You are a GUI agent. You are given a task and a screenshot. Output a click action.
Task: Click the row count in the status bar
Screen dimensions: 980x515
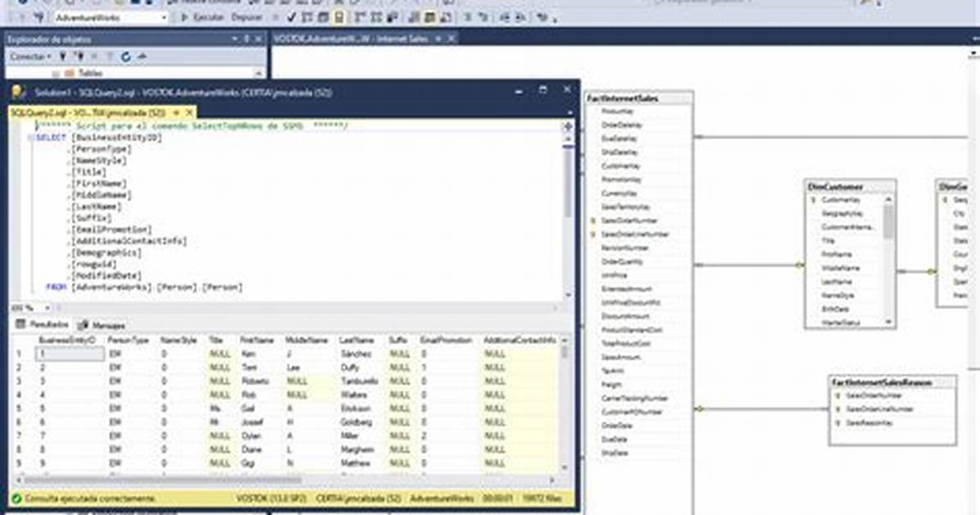click(542, 499)
